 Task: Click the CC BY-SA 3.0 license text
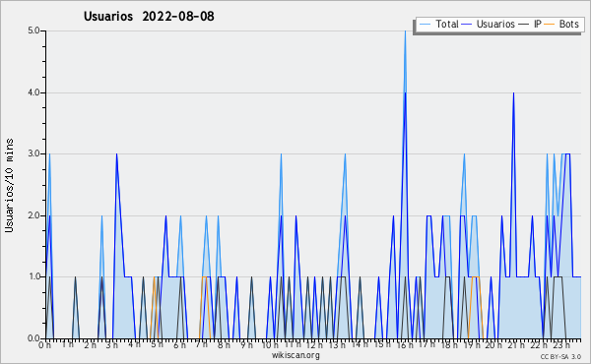pyautogui.click(x=560, y=356)
